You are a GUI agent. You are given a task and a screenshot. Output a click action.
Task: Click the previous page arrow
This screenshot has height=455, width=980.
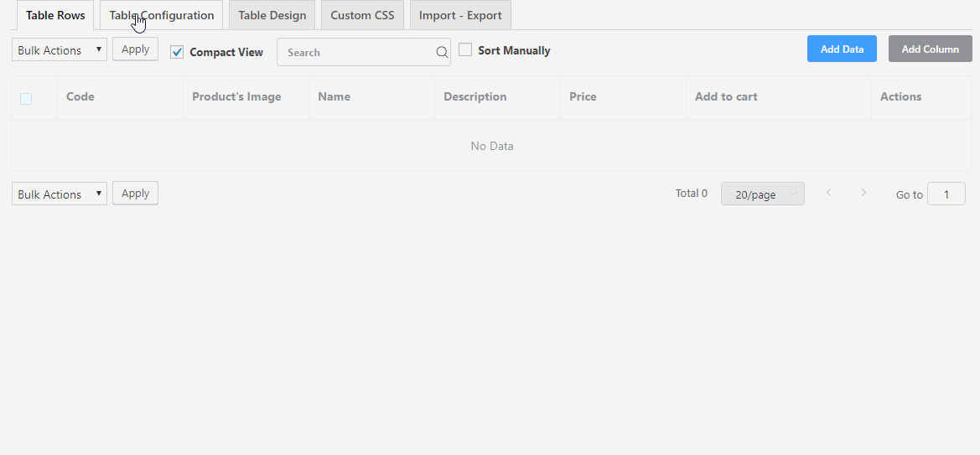point(828,194)
